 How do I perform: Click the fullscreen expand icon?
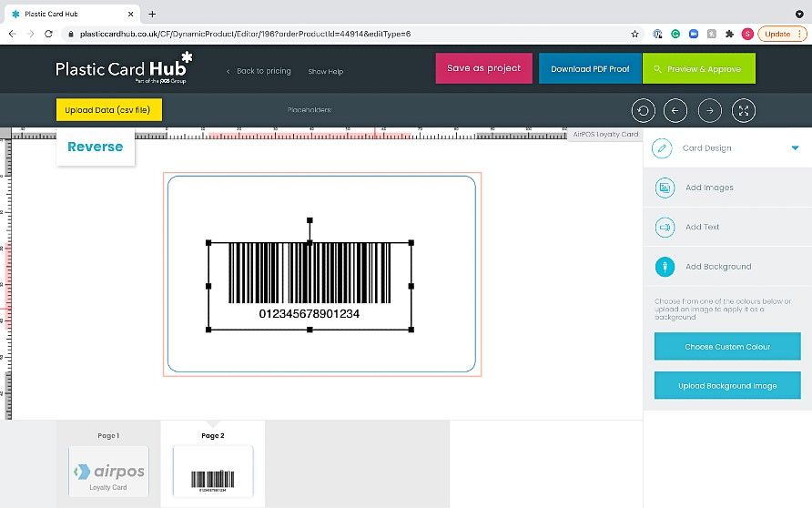click(743, 111)
